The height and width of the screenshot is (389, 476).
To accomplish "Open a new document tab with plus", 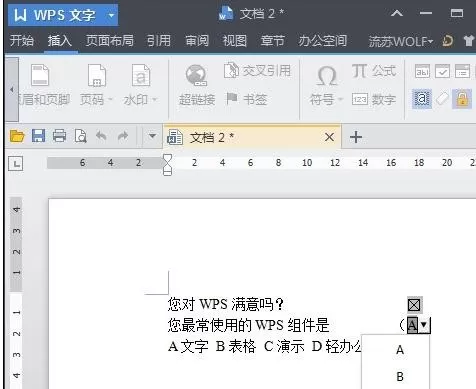I will [356, 137].
